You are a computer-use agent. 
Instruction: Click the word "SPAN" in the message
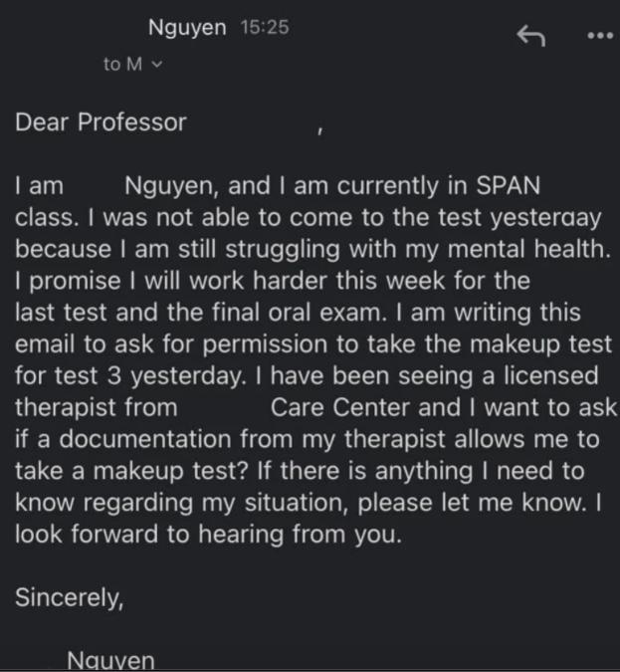click(x=509, y=186)
